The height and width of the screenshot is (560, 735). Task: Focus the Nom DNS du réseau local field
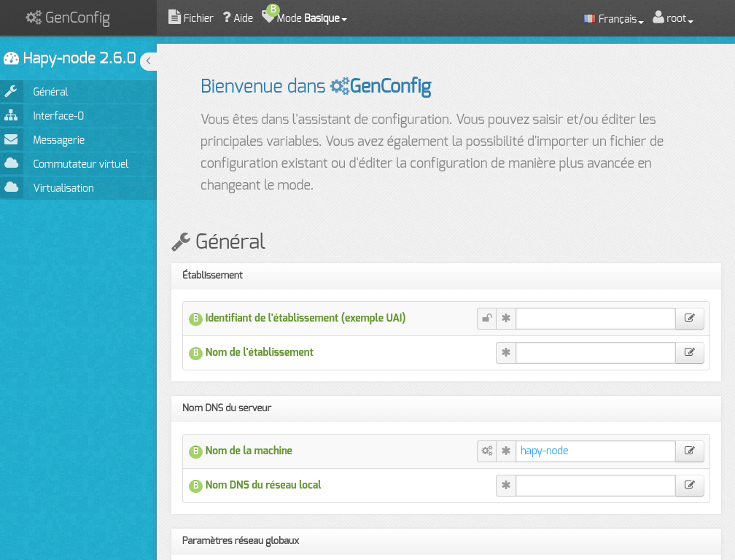[595, 485]
